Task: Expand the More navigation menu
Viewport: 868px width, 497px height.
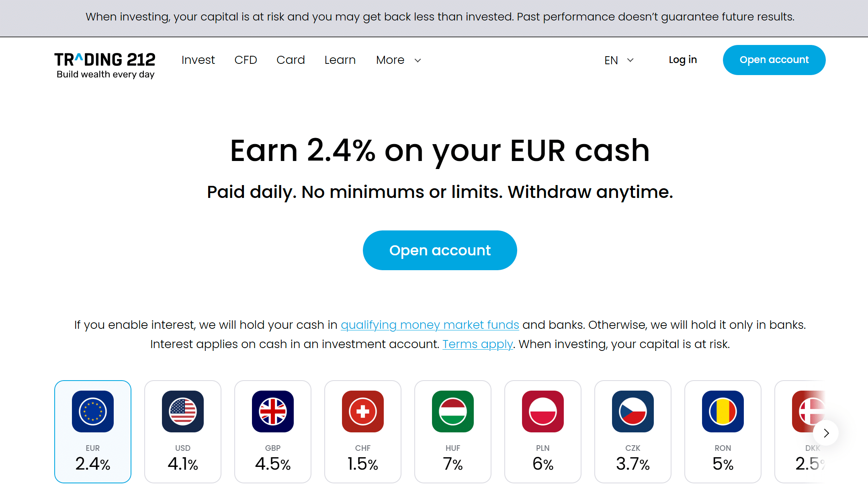Action: click(399, 60)
